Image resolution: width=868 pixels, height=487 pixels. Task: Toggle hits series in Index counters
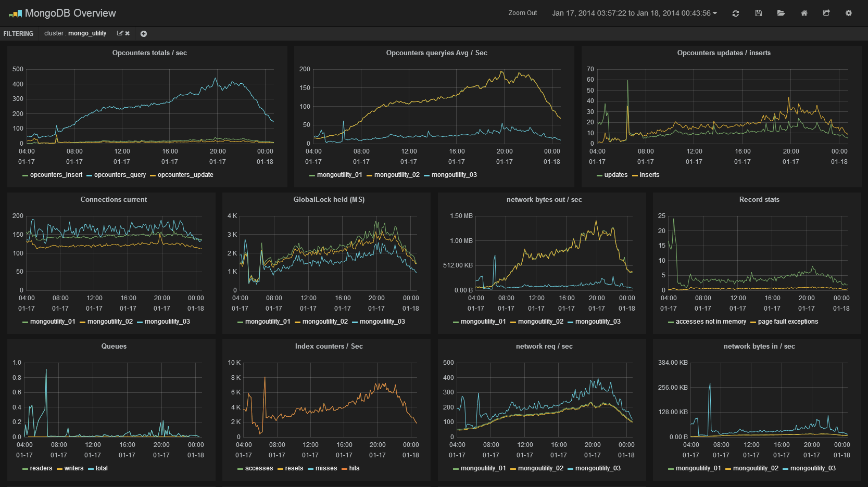tap(354, 468)
